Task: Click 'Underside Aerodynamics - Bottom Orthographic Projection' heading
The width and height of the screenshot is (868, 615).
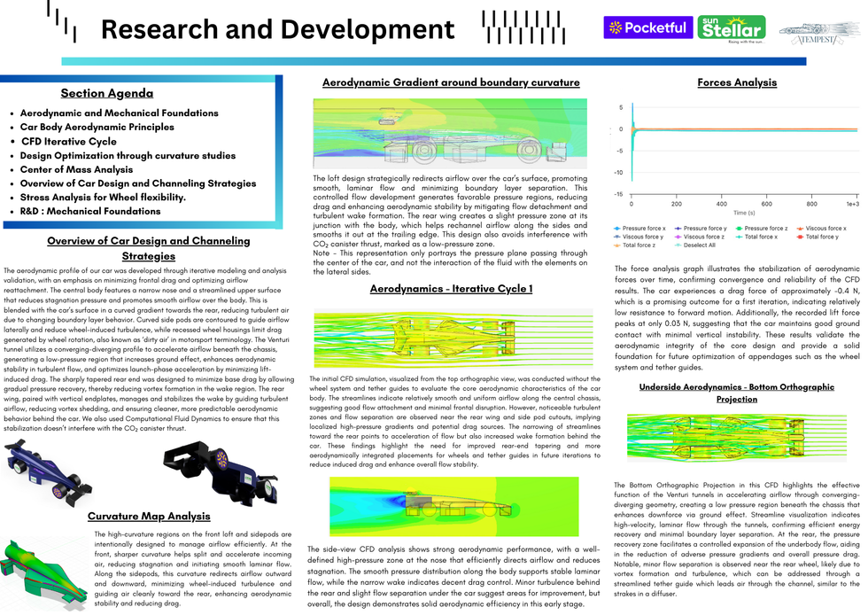Action: [x=736, y=393]
